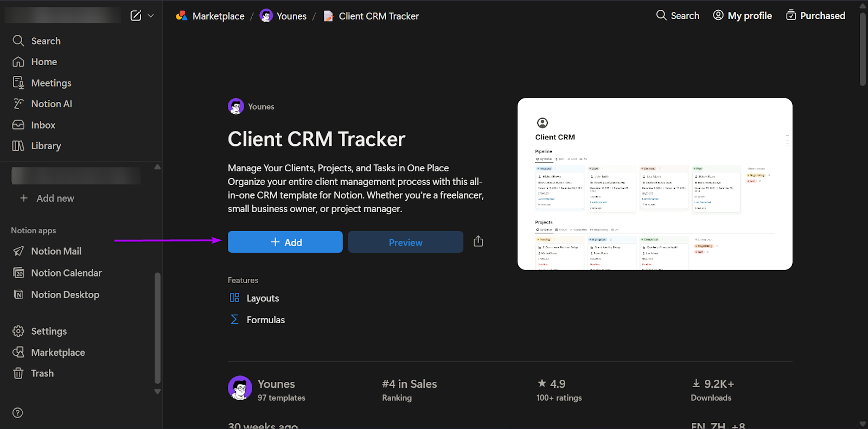Open My profile

pyautogui.click(x=742, y=15)
